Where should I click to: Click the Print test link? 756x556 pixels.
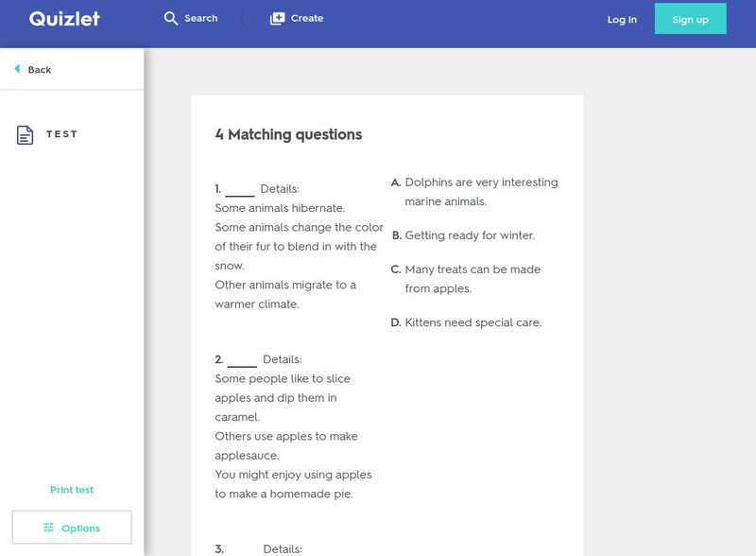(x=71, y=490)
